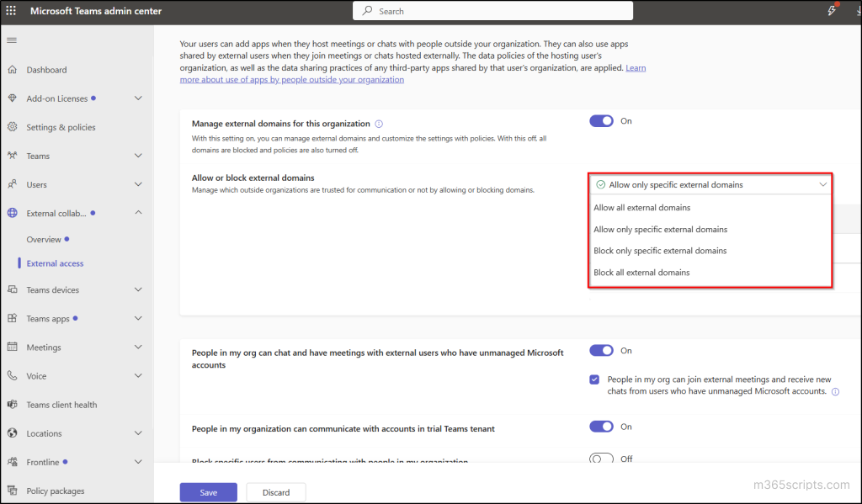862x504 pixels.
Task: Enable the Block specific users toggle
Action: [x=601, y=459]
